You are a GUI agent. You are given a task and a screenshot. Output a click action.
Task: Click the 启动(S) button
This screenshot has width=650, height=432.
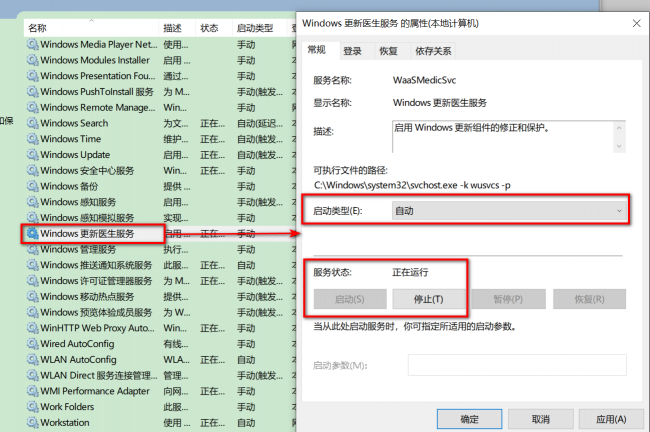point(350,299)
